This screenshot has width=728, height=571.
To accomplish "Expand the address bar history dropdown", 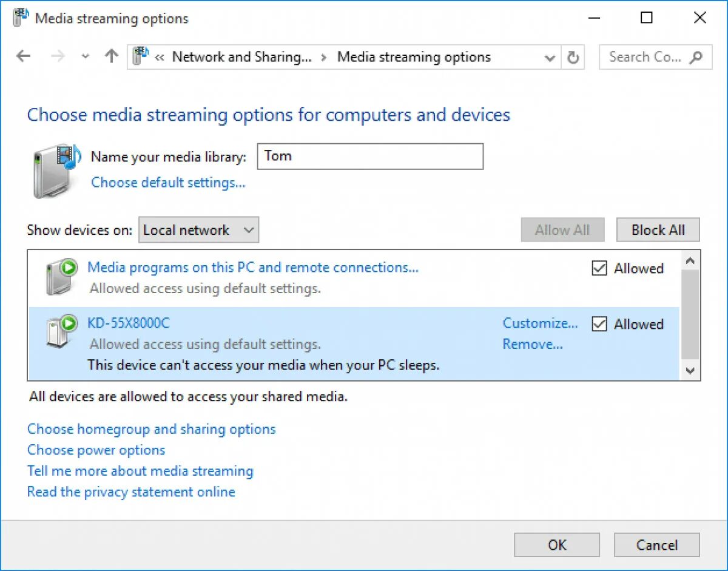I will tap(550, 56).
